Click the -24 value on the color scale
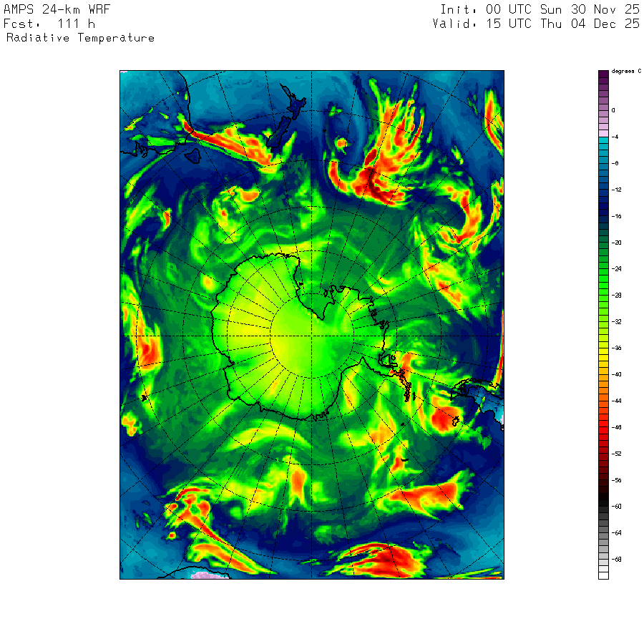Image resolution: width=644 pixels, height=644 pixels. point(617,269)
